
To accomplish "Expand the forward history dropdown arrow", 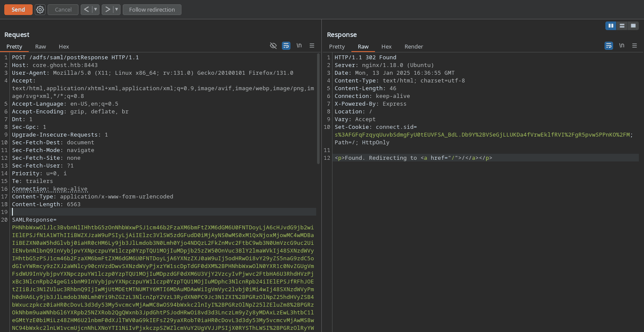I will (116, 9).
